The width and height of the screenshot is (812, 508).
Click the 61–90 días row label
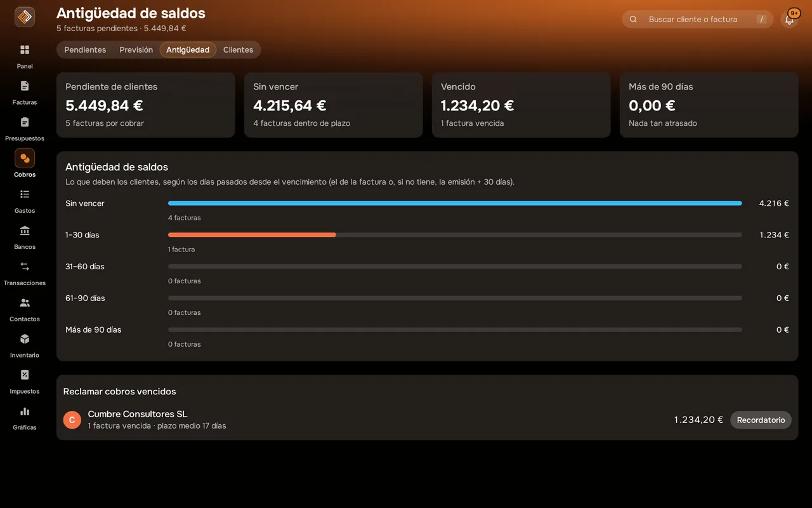tap(85, 298)
